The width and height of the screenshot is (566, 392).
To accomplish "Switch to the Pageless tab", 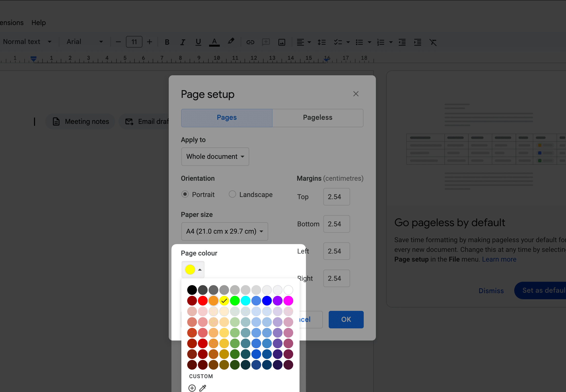I will click(318, 118).
